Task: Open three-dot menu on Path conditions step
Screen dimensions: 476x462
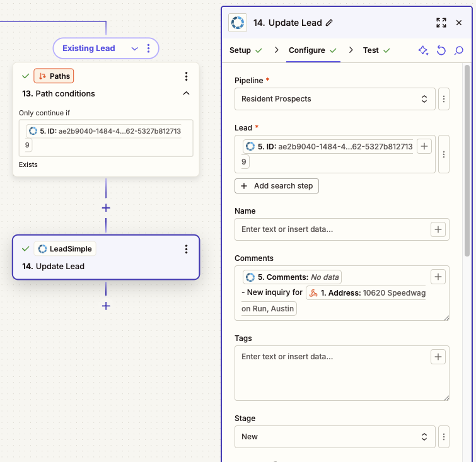Action: (186, 76)
